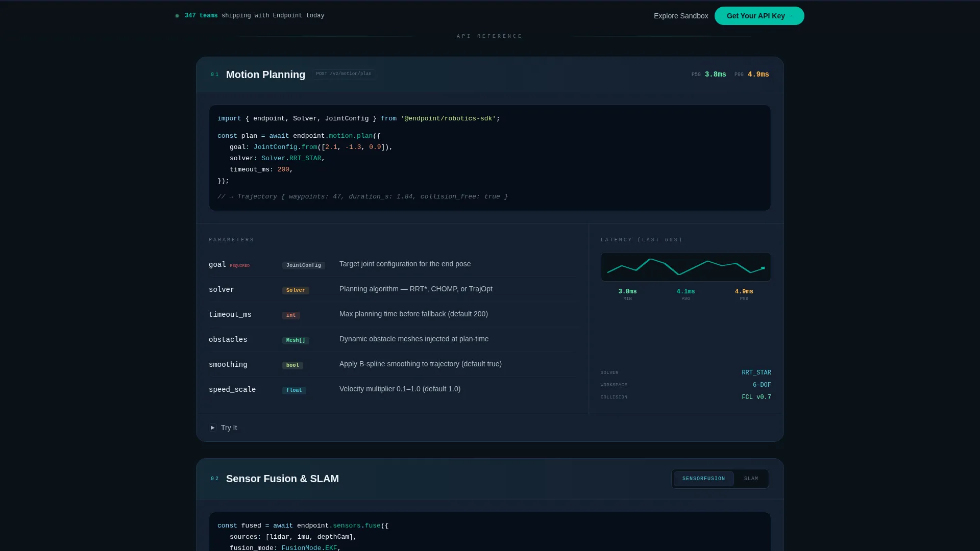Select the bool type badge for smoothing
The height and width of the screenshot is (551, 980).
click(x=292, y=365)
